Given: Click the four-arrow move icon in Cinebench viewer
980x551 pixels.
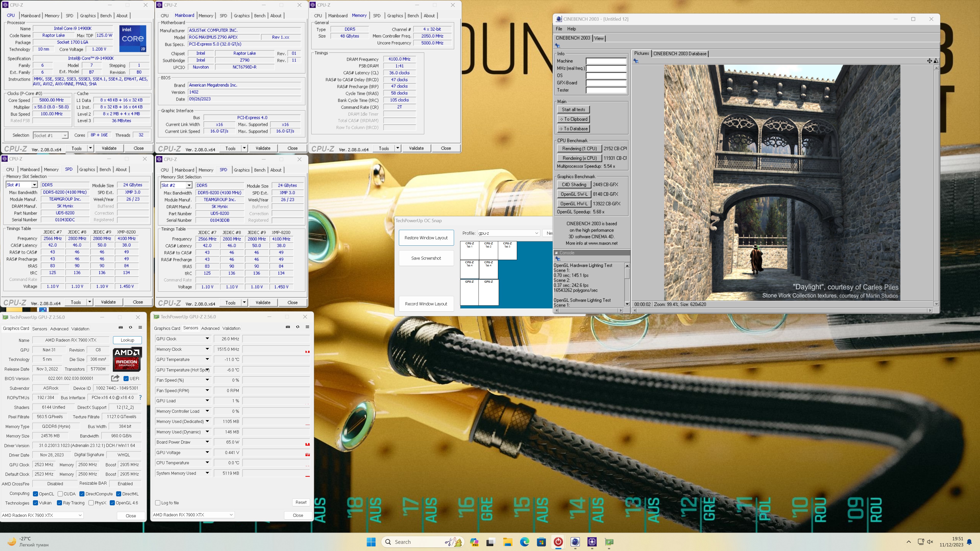Looking at the screenshot, I should (929, 61).
